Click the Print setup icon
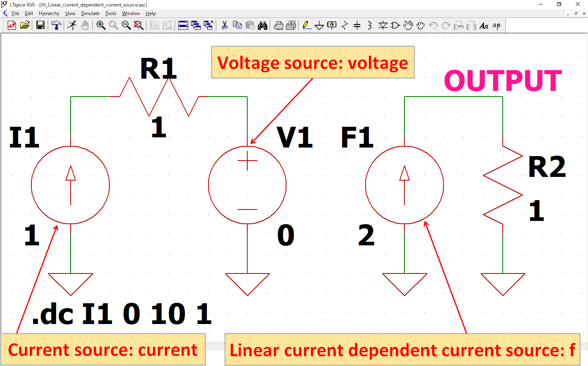588x366 pixels. (279, 25)
